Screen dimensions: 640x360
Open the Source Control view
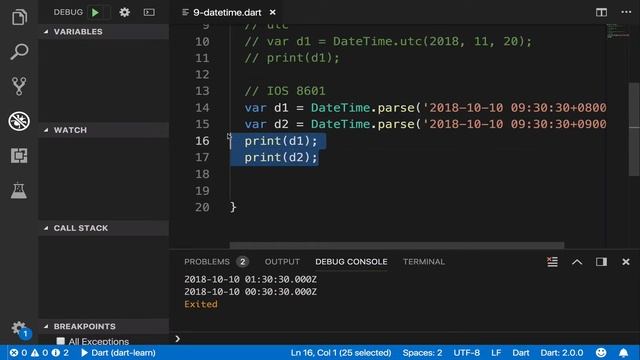point(19,86)
